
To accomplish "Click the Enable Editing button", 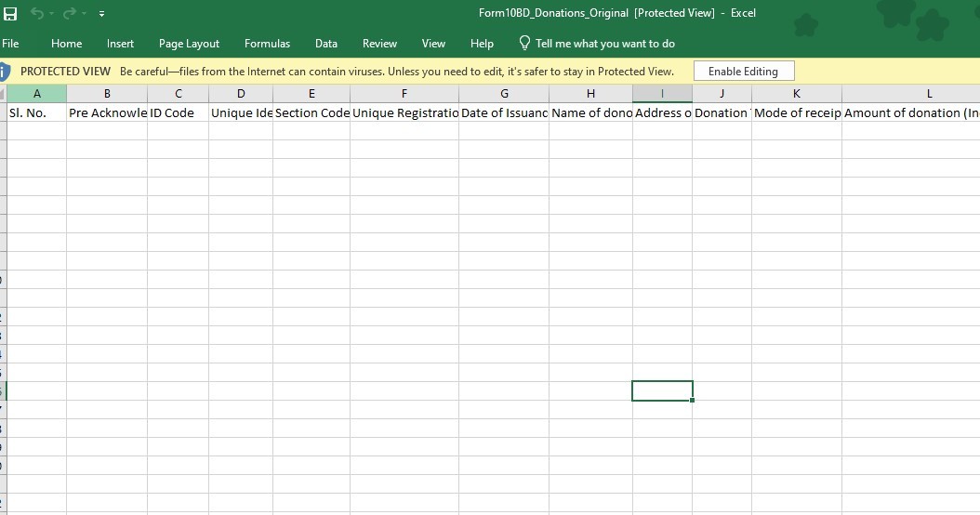I will 743,72.
